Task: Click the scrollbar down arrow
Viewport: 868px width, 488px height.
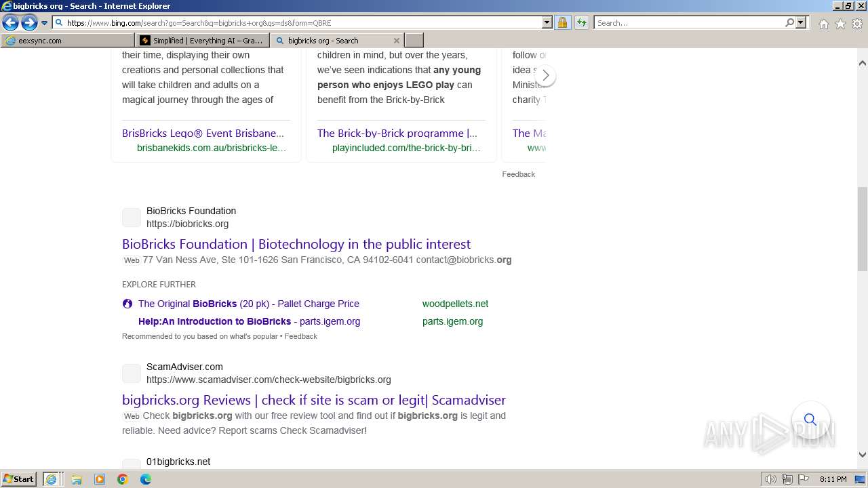Action: (863, 455)
